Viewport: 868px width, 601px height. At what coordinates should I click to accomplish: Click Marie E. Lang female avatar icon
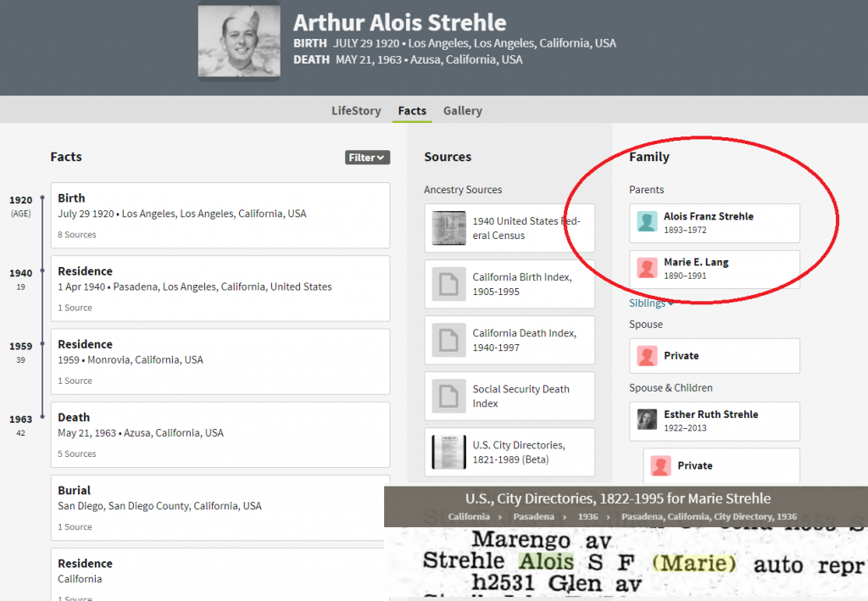click(648, 269)
